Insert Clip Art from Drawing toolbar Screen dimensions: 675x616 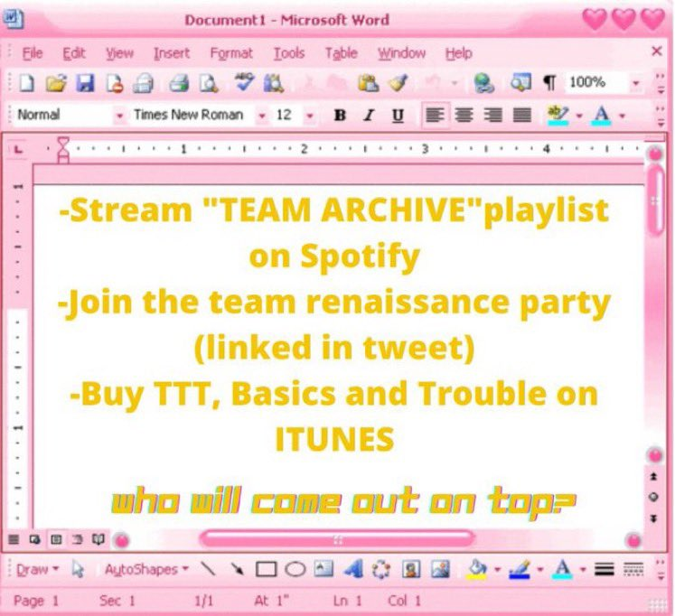[x=411, y=570]
